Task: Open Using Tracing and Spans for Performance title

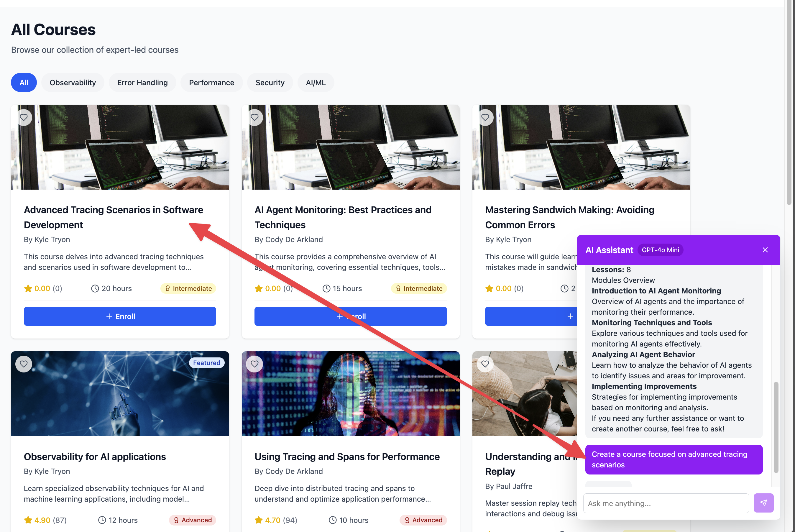Action: click(x=347, y=457)
